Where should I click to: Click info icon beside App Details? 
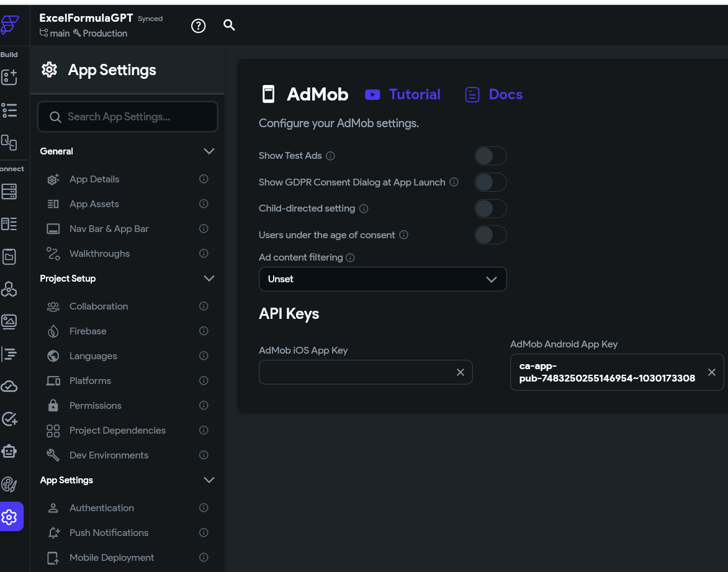pyautogui.click(x=204, y=179)
